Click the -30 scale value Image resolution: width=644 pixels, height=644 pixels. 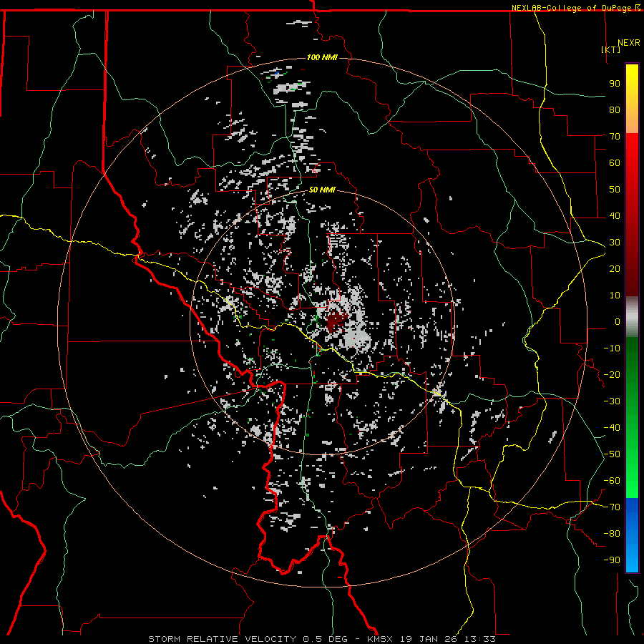[612, 401]
